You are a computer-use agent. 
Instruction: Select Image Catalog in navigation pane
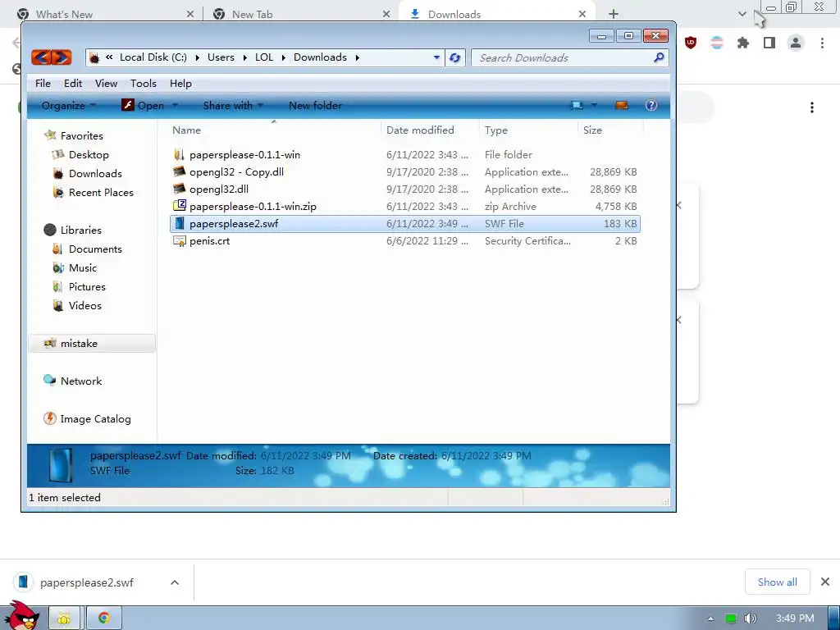pos(95,419)
